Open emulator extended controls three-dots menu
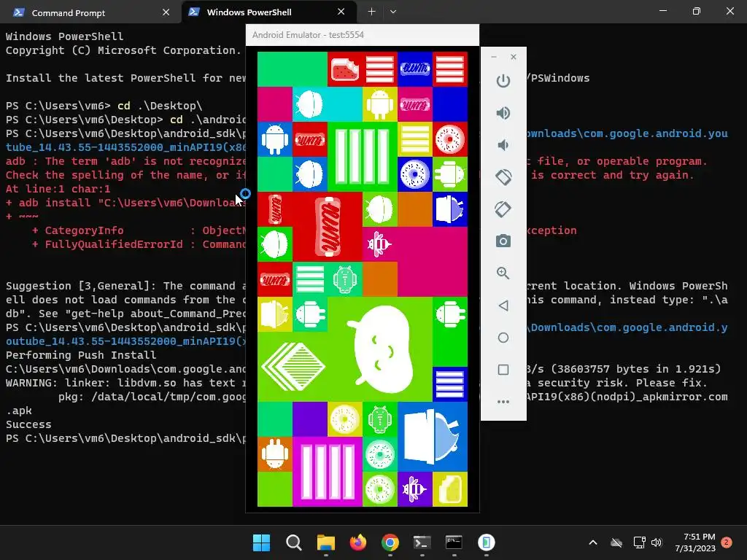Image resolution: width=747 pixels, height=560 pixels. pyautogui.click(x=503, y=402)
